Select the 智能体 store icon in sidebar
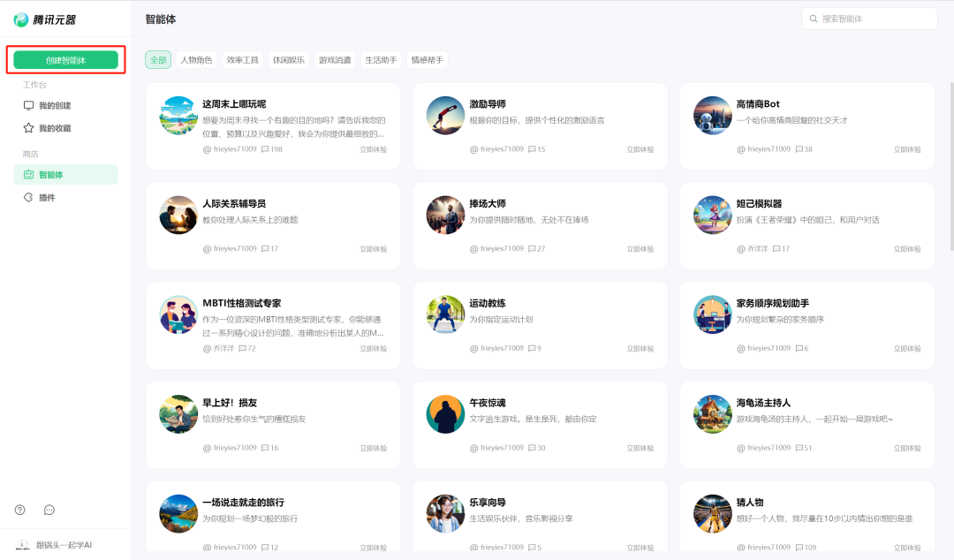This screenshot has width=954, height=560. [x=30, y=175]
